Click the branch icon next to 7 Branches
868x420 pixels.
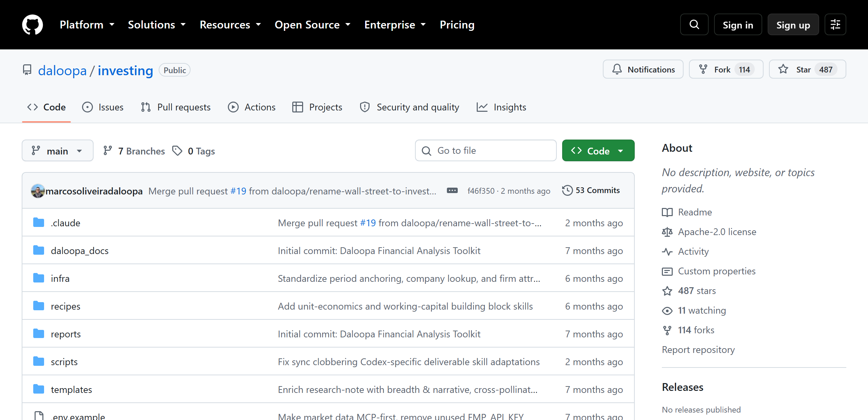(108, 150)
